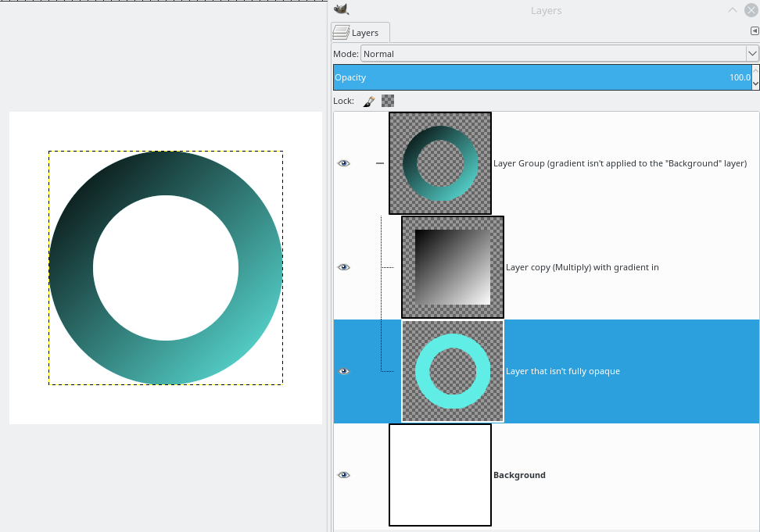
Task: Open the tab configuration menu arrow
Action: click(x=755, y=31)
